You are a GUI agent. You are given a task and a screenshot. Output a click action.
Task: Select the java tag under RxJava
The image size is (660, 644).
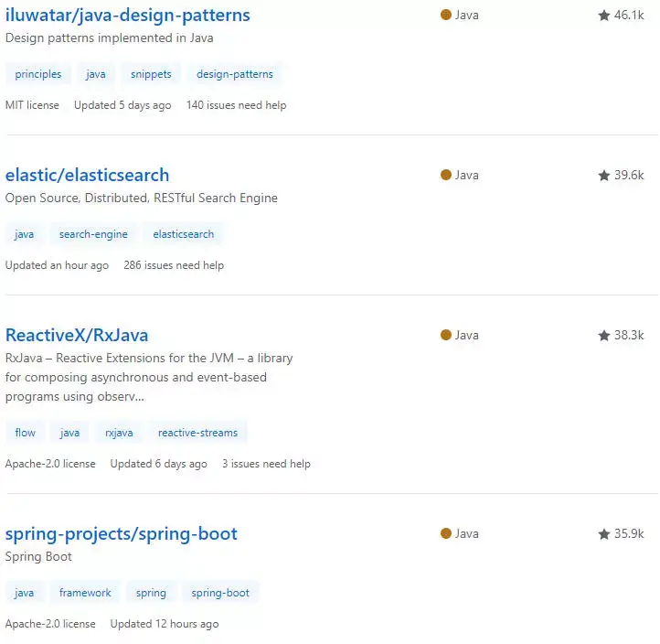(x=69, y=433)
